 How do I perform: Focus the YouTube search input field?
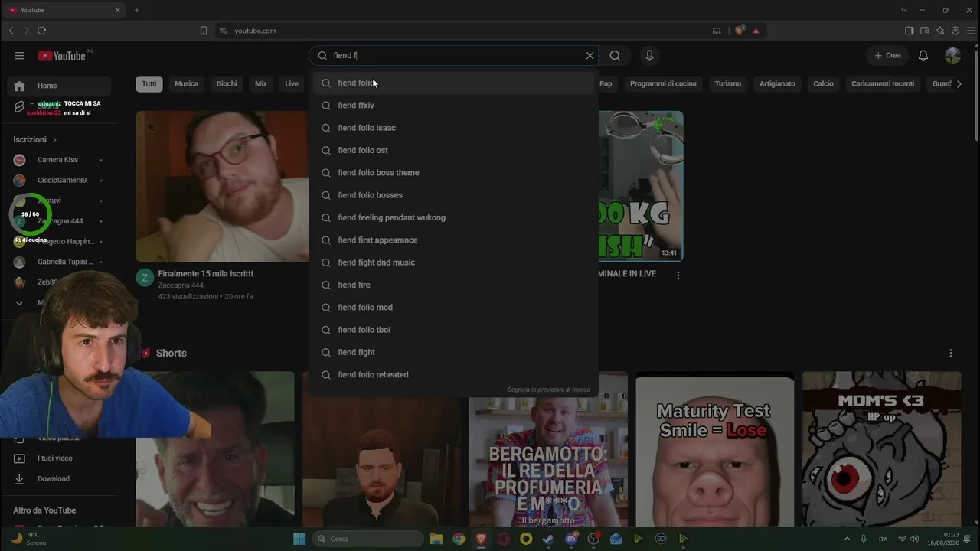pyautogui.click(x=456, y=55)
